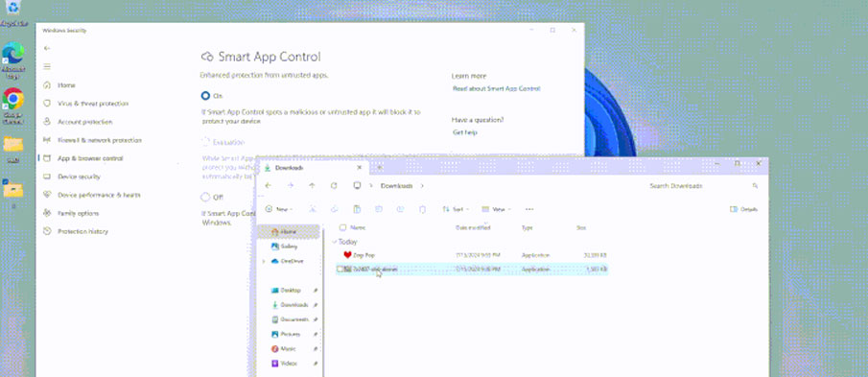Open the See more (…) menu
Screen dimensions: 868x377
529,209
